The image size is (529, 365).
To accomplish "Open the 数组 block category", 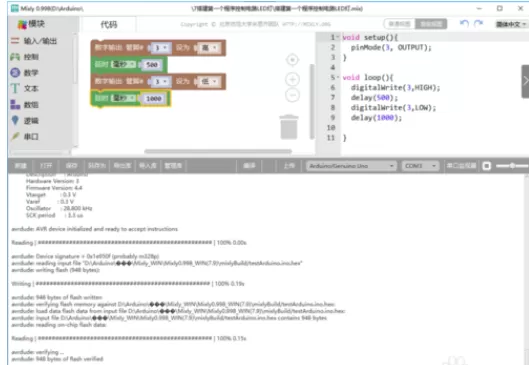I will 25,105.
